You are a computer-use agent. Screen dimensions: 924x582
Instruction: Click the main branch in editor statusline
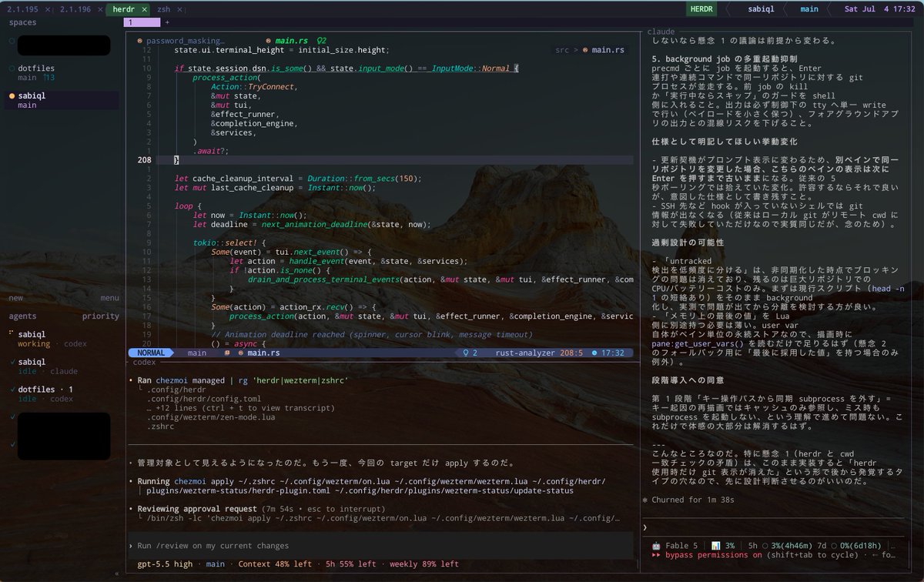pyautogui.click(x=197, y=353)
